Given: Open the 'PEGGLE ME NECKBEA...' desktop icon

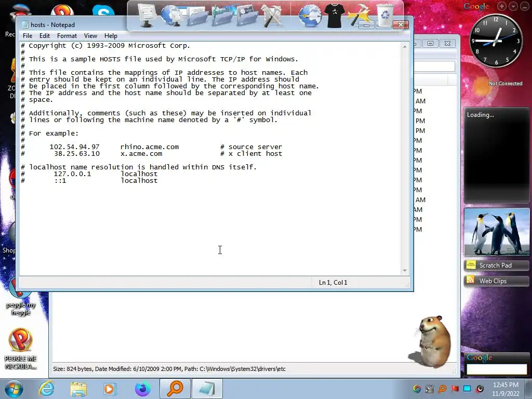Looking at the screenshot, I should pyautogui.click(x=20, y=349).
